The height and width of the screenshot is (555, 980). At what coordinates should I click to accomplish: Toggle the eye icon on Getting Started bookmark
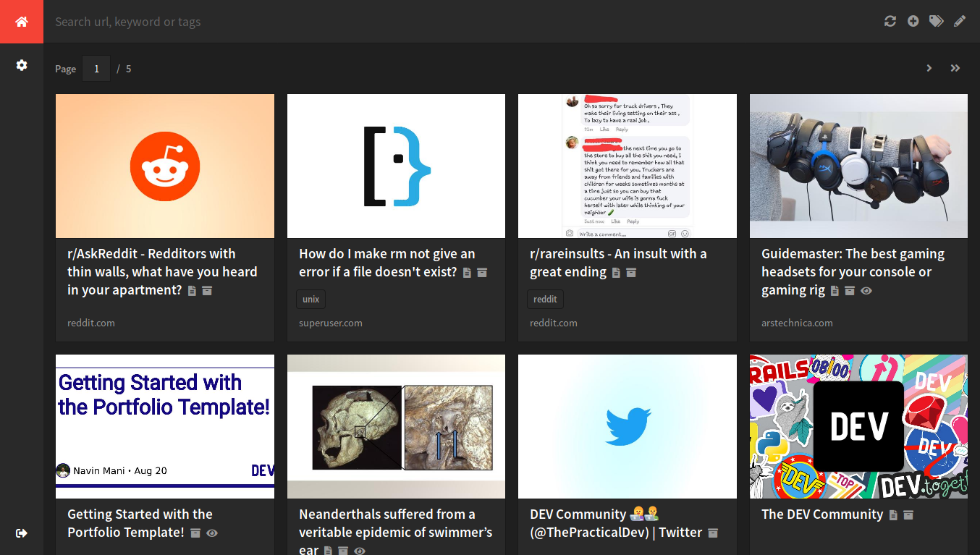[x=211, y=533]
